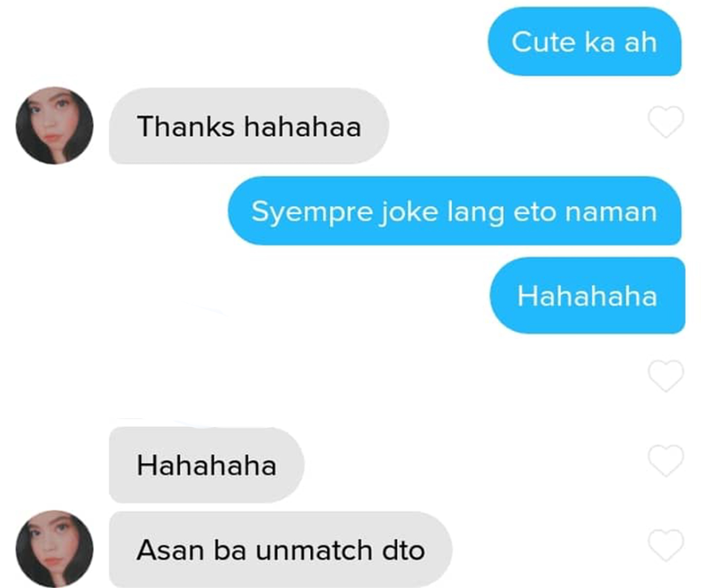Screen dimensions: 701x588
Task: Click "dto" at end of last message
Action: [x=404, y=550]
